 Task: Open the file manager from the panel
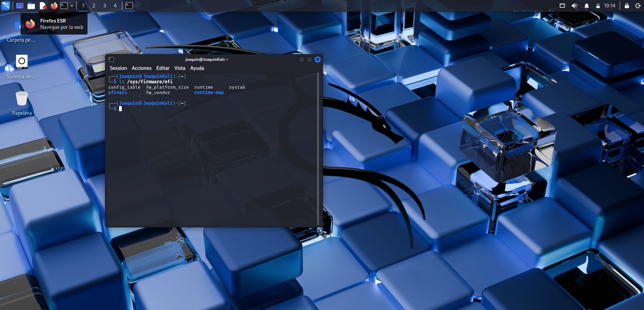[31, 6]
